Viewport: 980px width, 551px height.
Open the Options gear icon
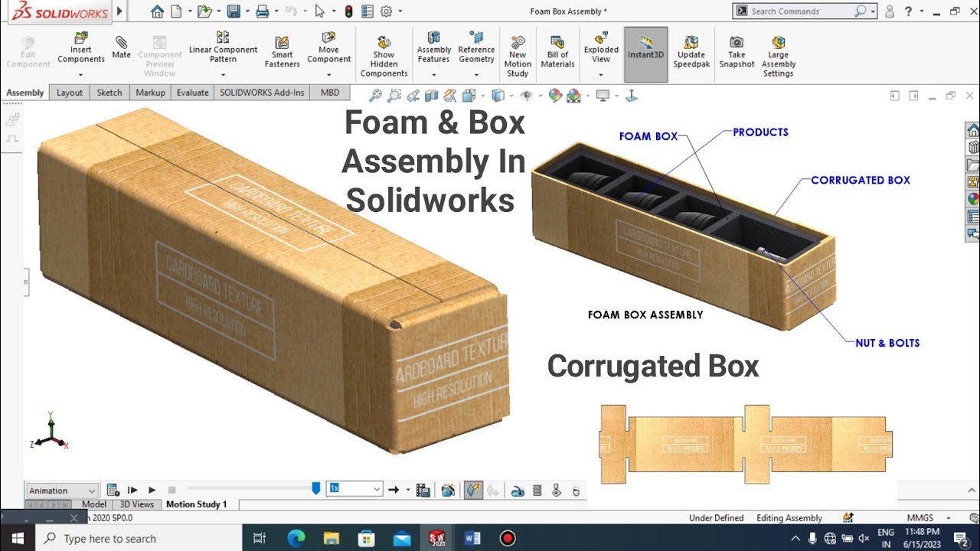(386, 11)
